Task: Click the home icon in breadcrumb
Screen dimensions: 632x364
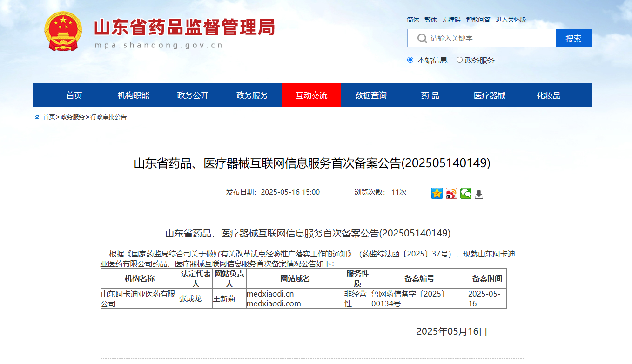Action: [37, 117]
